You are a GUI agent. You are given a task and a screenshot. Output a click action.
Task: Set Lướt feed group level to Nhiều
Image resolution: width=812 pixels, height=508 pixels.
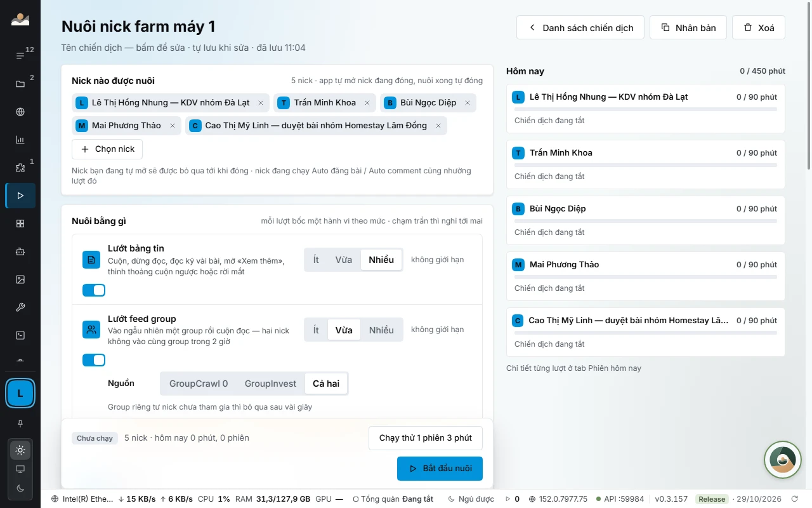tap(381, 330)
